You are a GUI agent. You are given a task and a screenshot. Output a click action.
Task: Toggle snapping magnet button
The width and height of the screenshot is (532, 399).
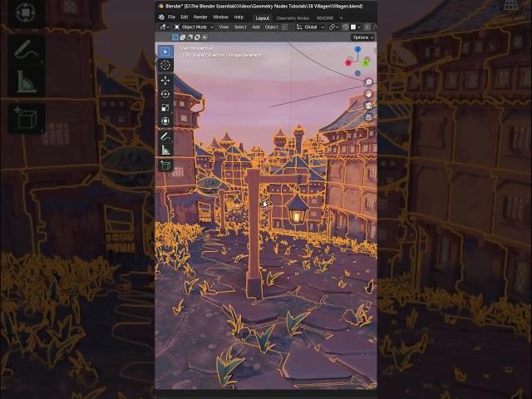pyautogui.click(x=346, y=27)
